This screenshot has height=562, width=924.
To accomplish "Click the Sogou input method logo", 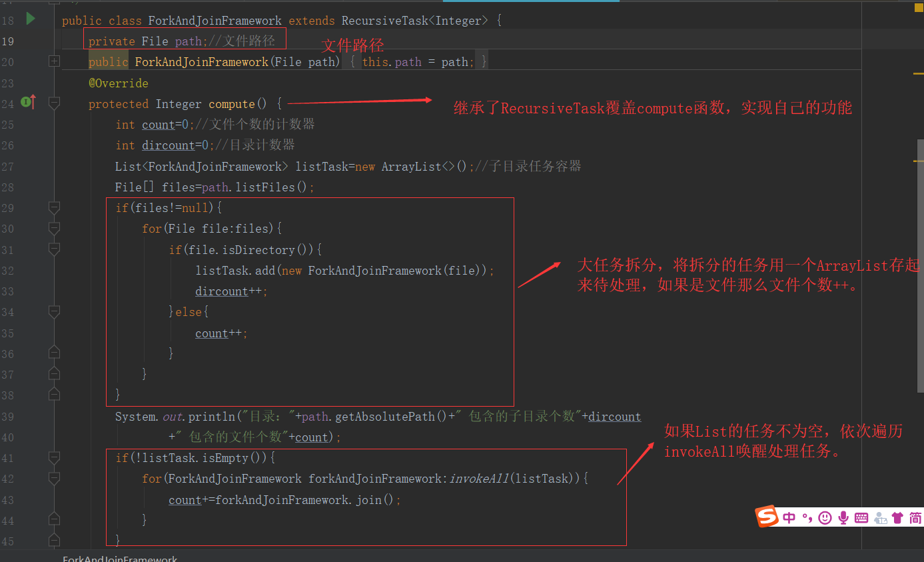I will pyautogui.click(x=765, y=517).
